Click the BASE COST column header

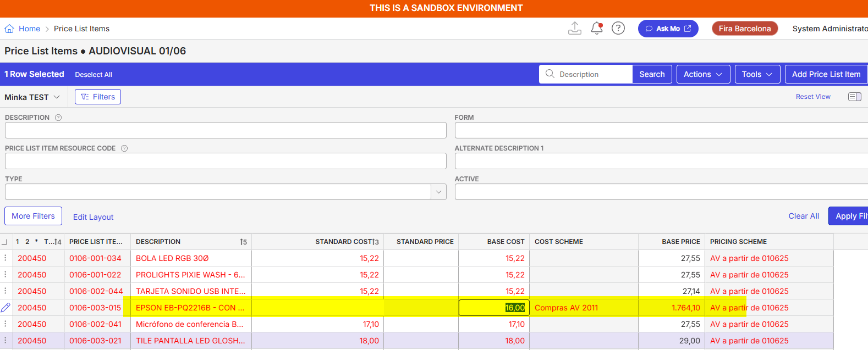coord(494,242)
